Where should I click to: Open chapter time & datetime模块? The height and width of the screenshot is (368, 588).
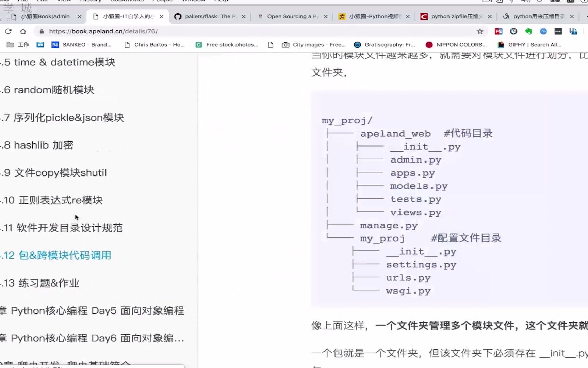coord(58,62)
